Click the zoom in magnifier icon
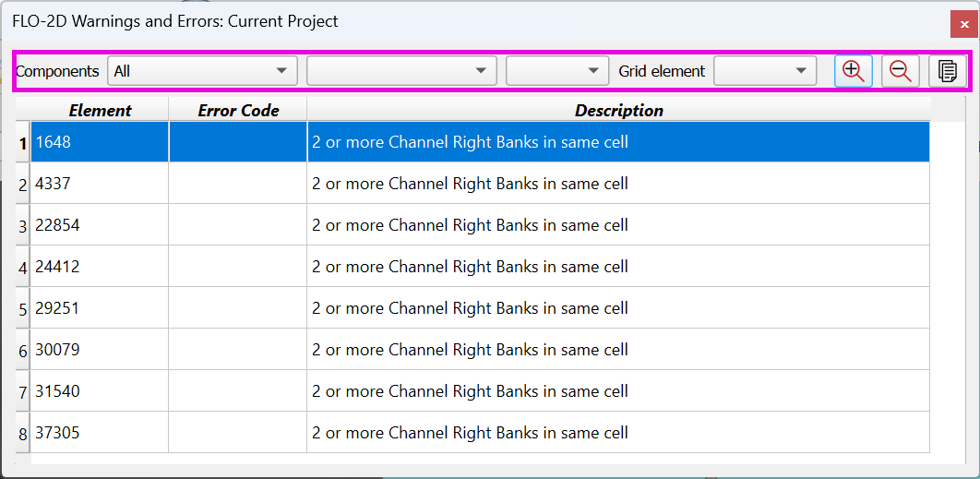The width and height of the screenshot is (980, 479). (854, 71)
